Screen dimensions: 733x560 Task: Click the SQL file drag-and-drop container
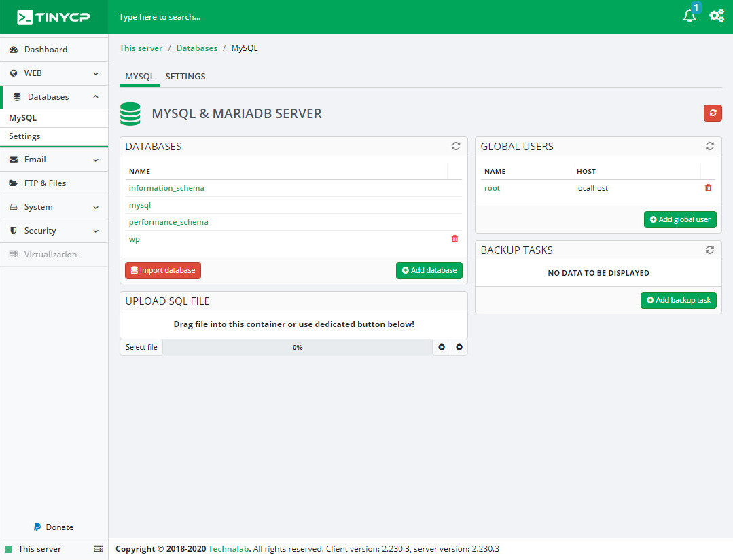click(293, 324)
